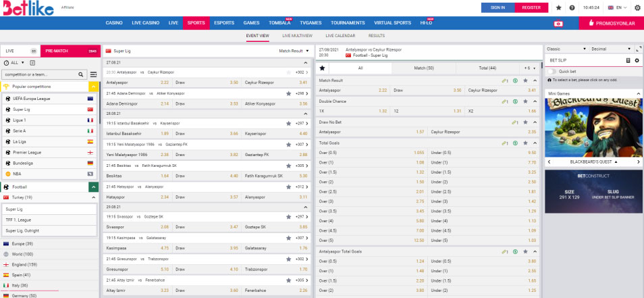Switch to the RESULTS tab
The height and width of the screenshot is (298, 644).
(x=377, y=36)
